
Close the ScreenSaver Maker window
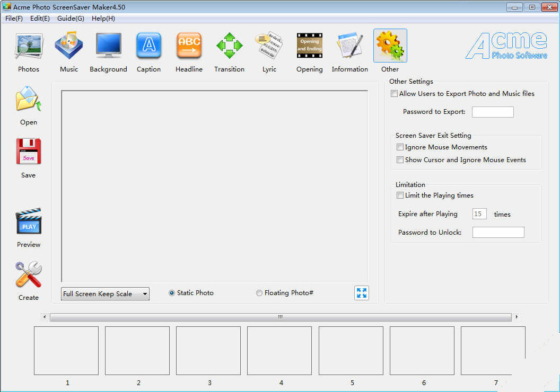click(549, 7)
